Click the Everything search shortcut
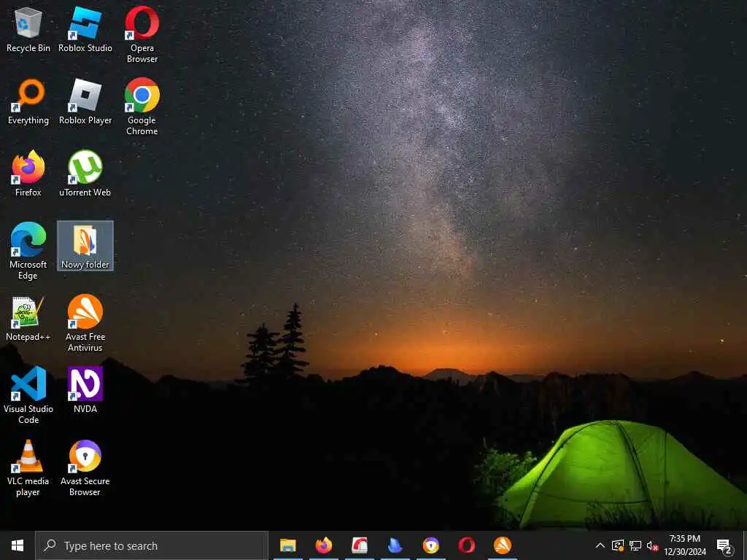Screen dimensions: 747x560 point(28,102)
